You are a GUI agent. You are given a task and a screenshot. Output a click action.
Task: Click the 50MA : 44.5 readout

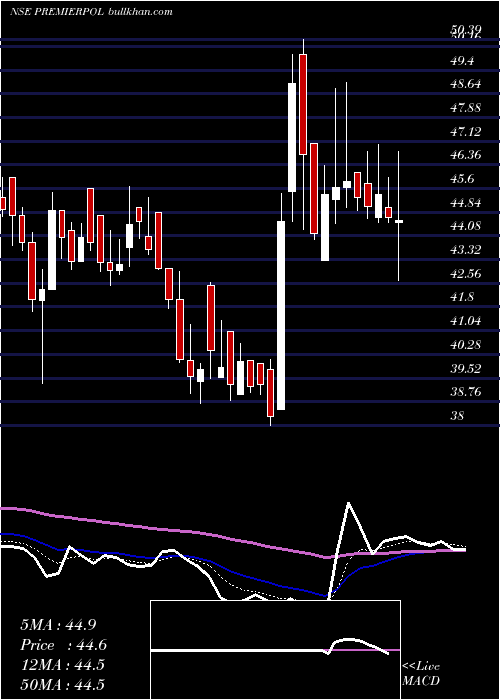tap(62, 685)
